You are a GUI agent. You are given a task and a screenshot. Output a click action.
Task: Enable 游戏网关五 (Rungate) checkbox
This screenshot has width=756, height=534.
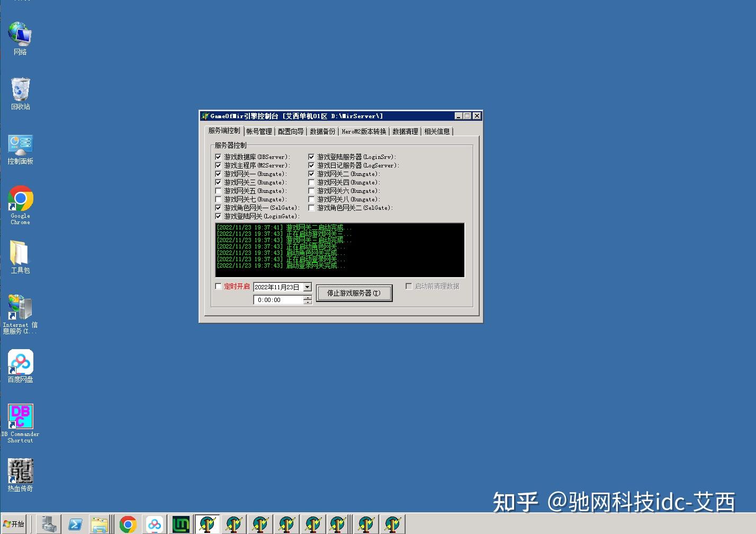(x=218, y=191)
